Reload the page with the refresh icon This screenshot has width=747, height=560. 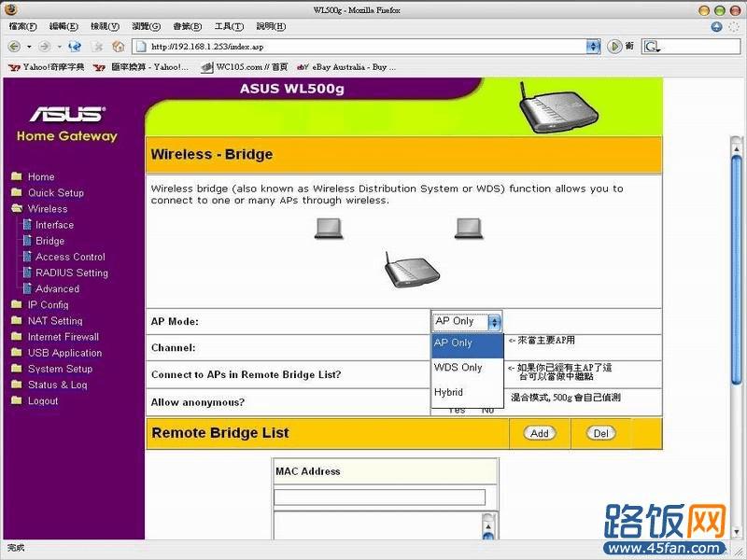(75, 47)
